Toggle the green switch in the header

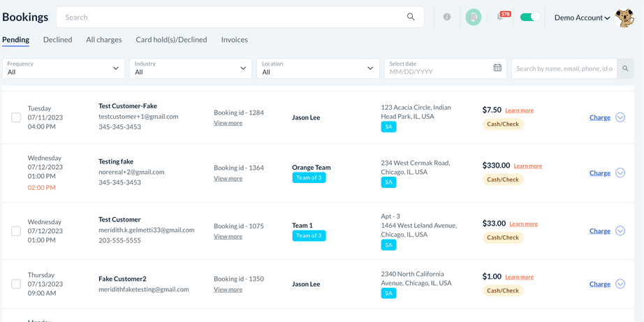pos(529,17)
